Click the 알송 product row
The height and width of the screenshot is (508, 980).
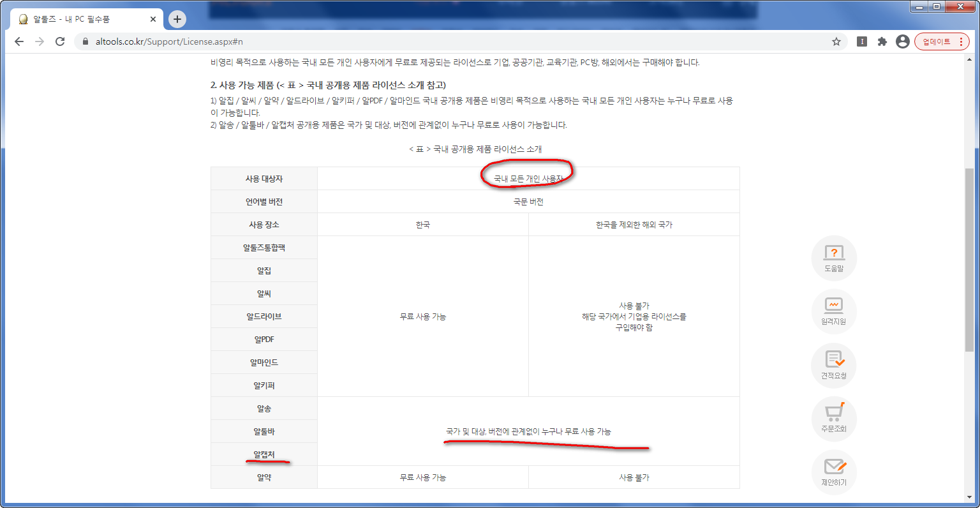coord(264,408)
